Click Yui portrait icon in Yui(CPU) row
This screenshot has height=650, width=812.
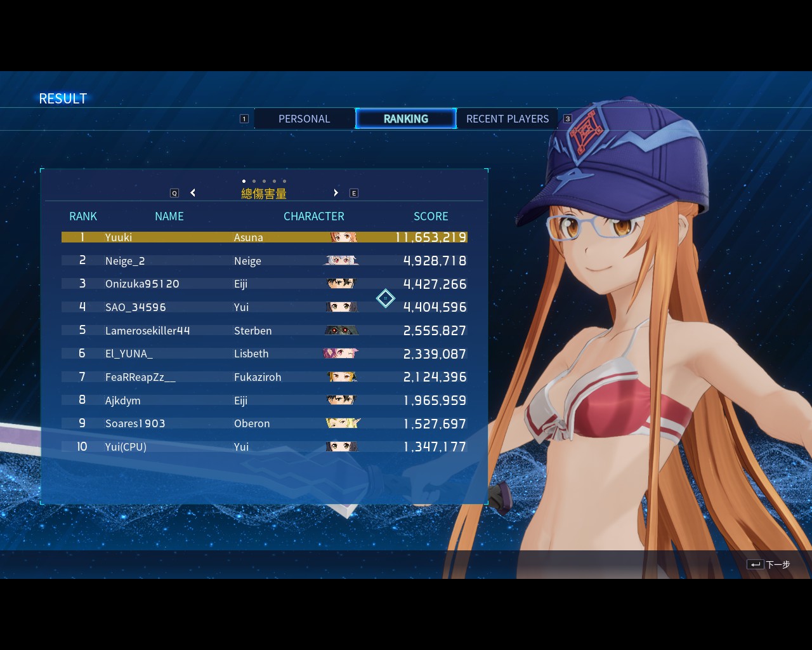(x=341, y=447)
